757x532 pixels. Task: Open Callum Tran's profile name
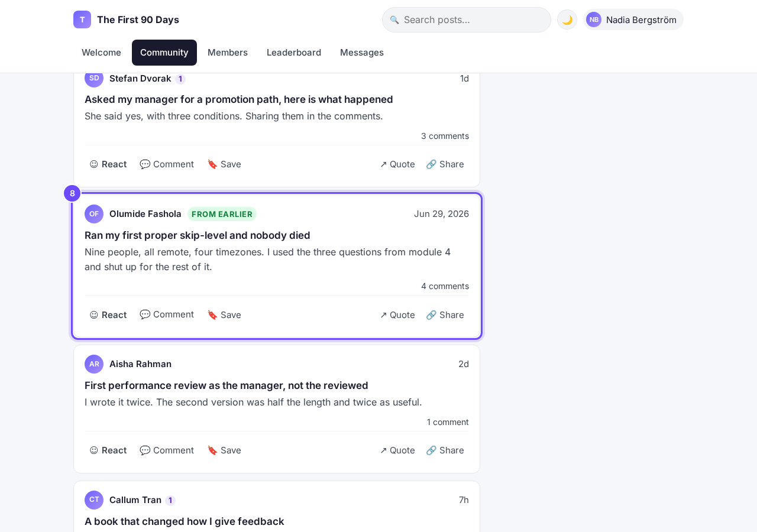tap(135, 500)
